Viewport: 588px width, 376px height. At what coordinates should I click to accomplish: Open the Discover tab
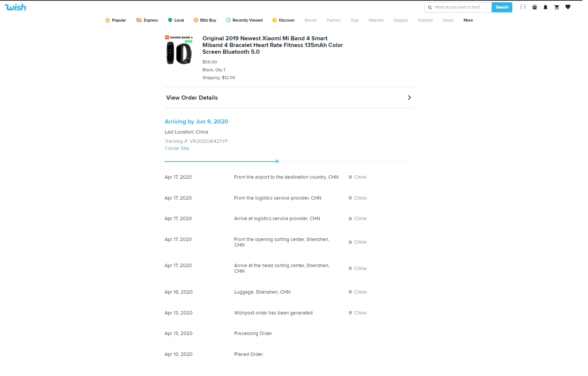pyautogui.click(x=284, y=20)
